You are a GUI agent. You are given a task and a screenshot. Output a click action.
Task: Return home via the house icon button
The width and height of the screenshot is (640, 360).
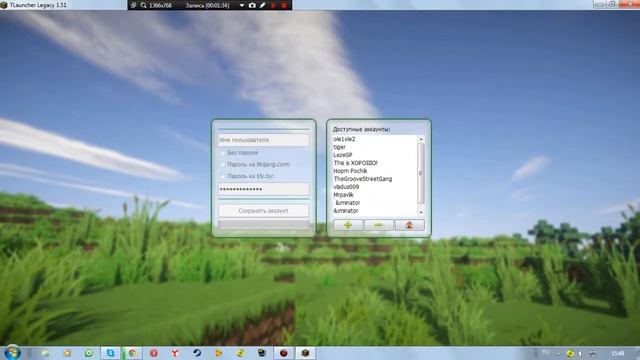pyautogui.click(x=409, y=225)
